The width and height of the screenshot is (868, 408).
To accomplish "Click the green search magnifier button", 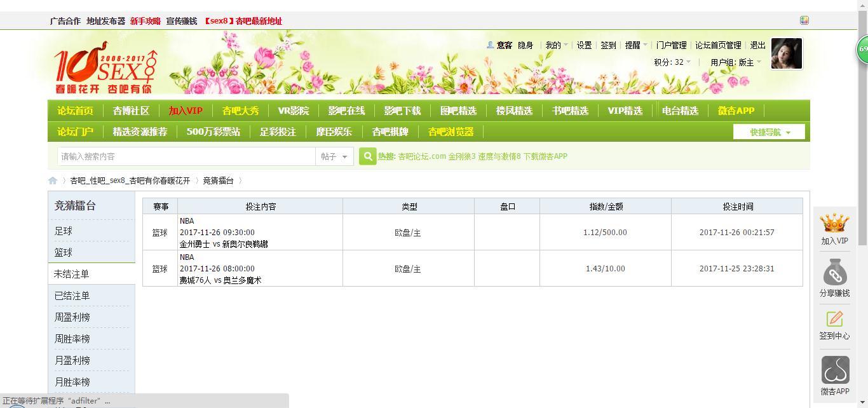I will [367, 156].
